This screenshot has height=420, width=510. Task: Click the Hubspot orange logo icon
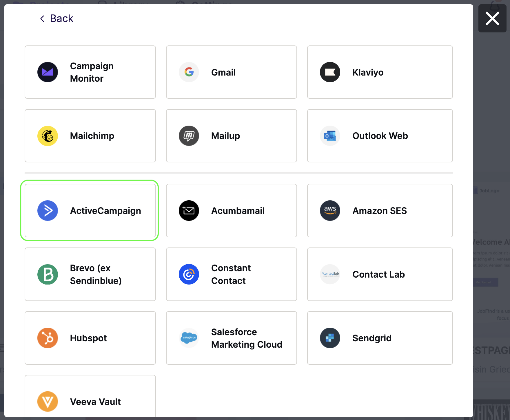(x=48, y=338)
